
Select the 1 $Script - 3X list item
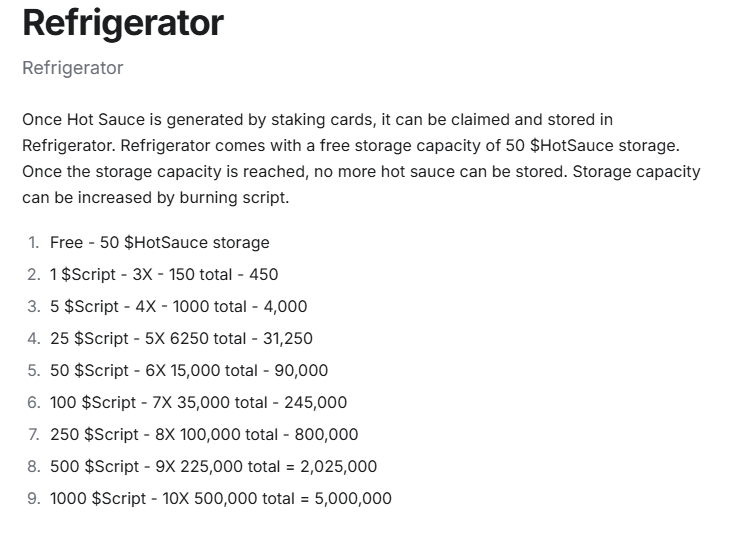(x=164, y=274)
